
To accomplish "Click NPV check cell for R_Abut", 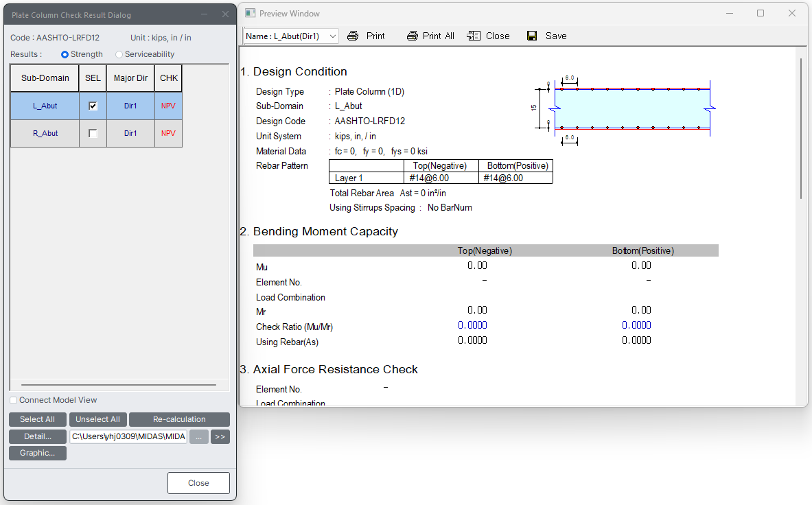I will click(x=168, y=133).
